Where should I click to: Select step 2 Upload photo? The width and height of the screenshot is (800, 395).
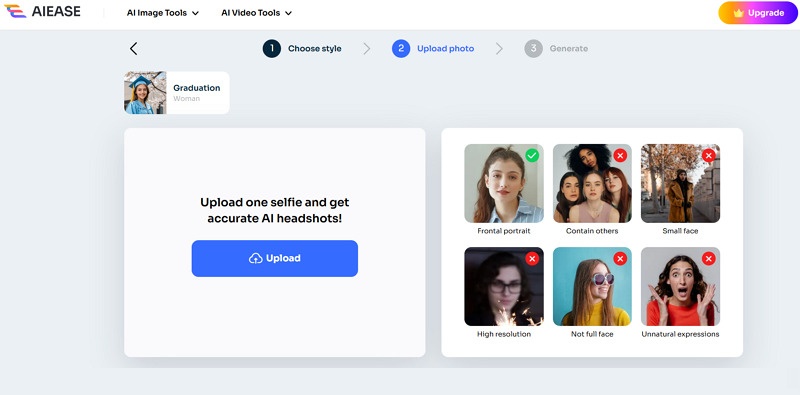[433, 48]
